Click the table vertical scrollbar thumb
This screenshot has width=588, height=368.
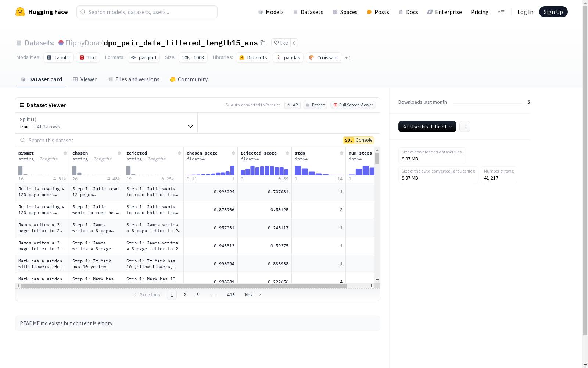pos(377,158)
